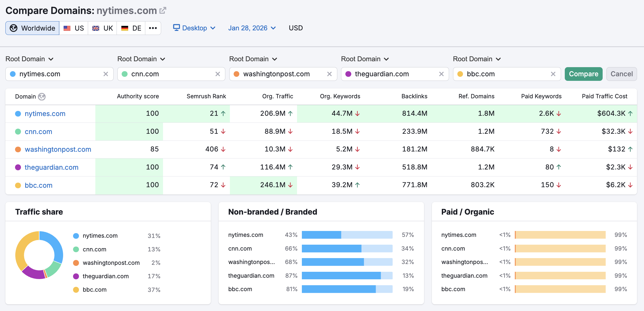This screenshot has width=644, height=311.
Task: Click bbc.com yellow legend dot in Traffic share
Action: click(x=76, y=290)
